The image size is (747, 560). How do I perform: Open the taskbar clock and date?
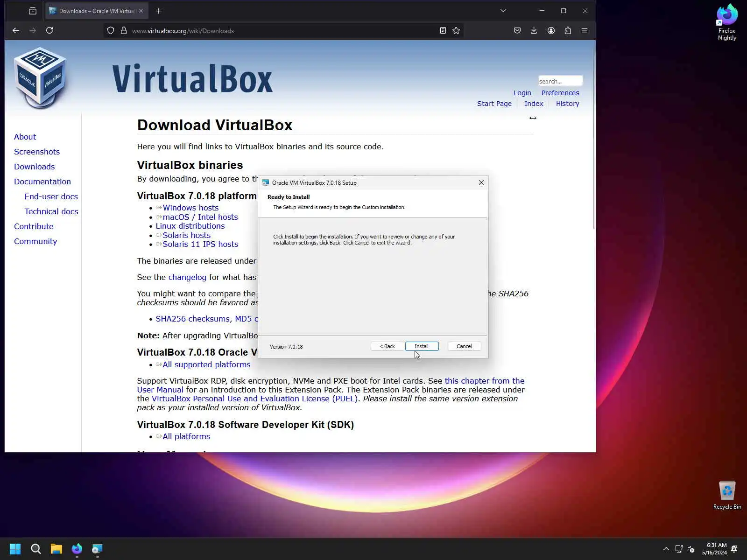point(714,549)
